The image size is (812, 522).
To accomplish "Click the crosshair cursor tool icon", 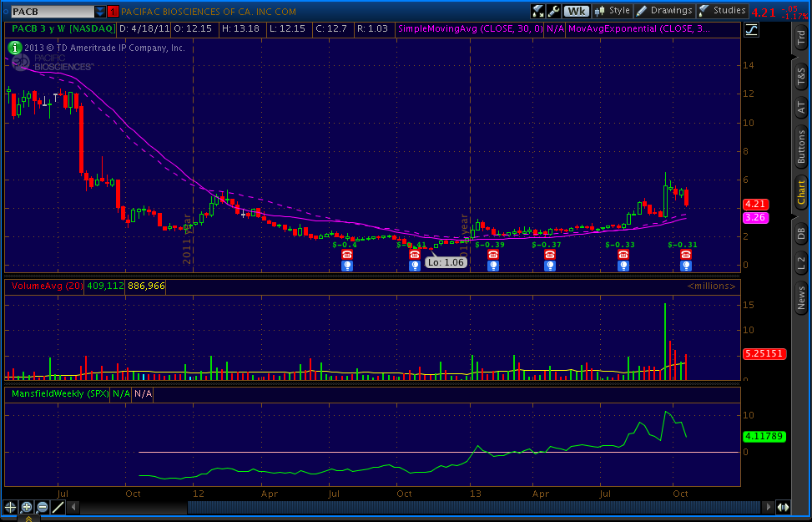I will tap(11, 507).
